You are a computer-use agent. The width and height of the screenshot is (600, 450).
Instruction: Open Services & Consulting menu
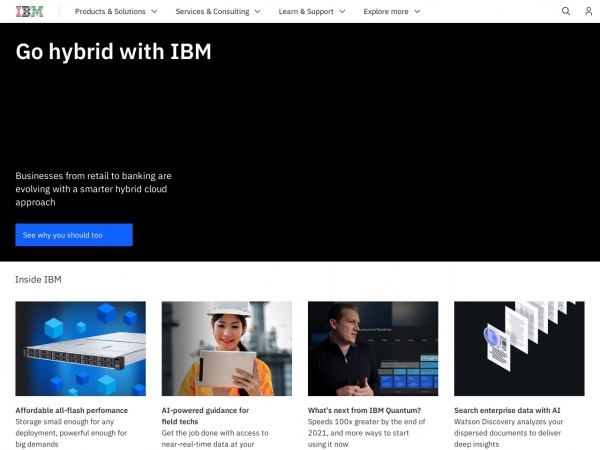click(218, 11)
